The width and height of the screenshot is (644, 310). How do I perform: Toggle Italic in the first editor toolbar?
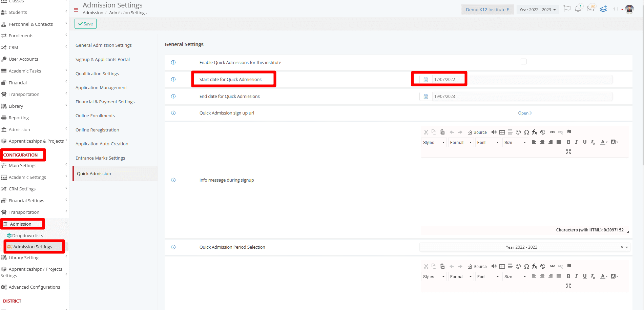[576, 142]
